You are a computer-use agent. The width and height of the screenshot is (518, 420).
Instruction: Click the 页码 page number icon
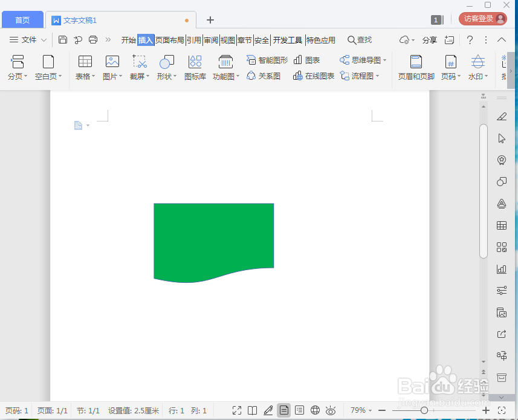coord(451,62)
